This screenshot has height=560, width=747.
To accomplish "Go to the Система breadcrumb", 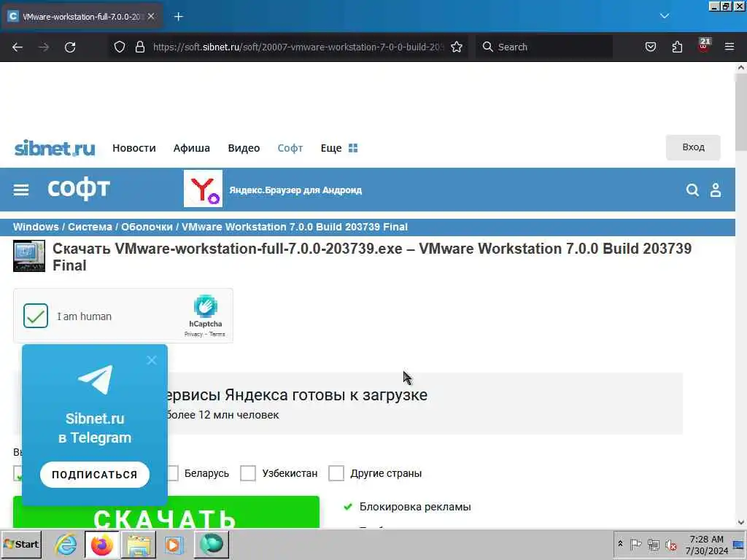I will 90,227.
